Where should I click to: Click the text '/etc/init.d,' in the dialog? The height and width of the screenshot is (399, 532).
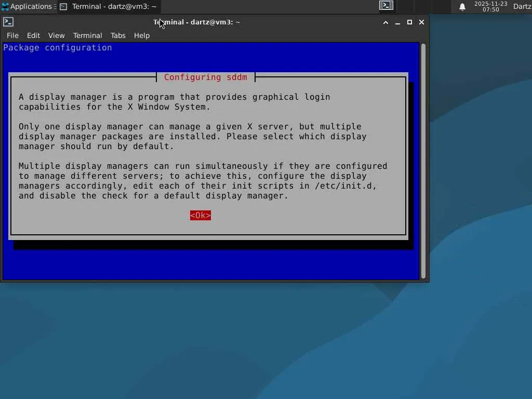pos(345,185)
